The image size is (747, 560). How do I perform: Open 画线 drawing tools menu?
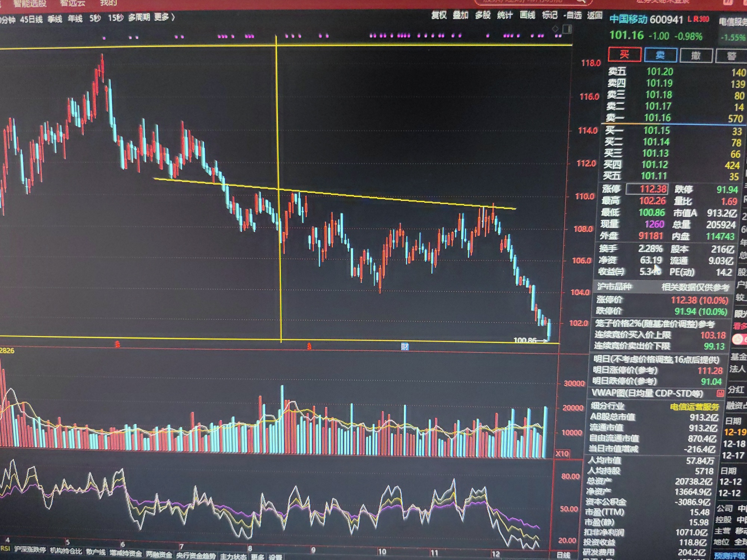pyautogui.click(x=527, y=15)
